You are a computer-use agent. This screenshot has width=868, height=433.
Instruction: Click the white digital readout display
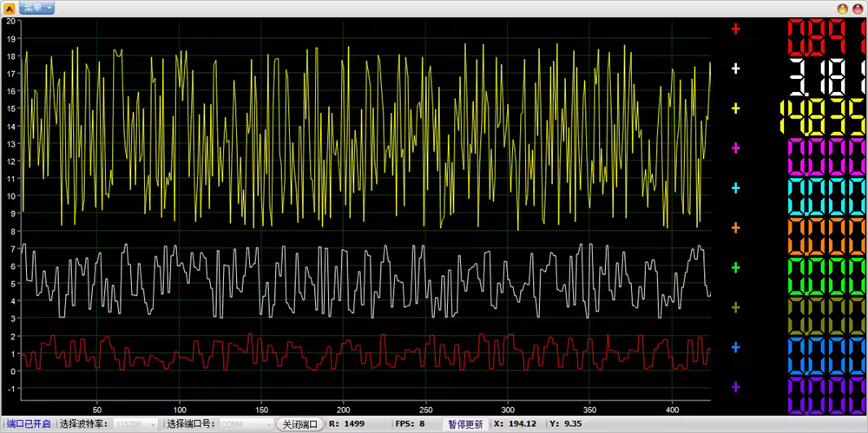(x=825, y=78)
